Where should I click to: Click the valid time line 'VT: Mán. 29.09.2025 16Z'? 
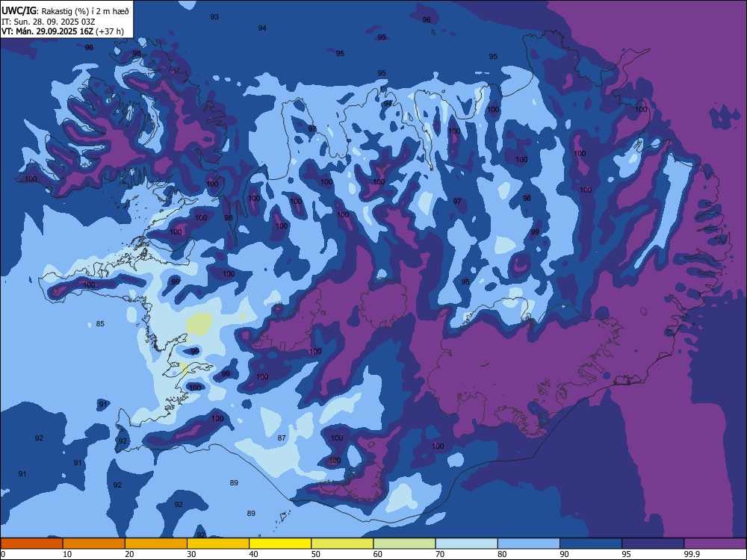(47, 31)
